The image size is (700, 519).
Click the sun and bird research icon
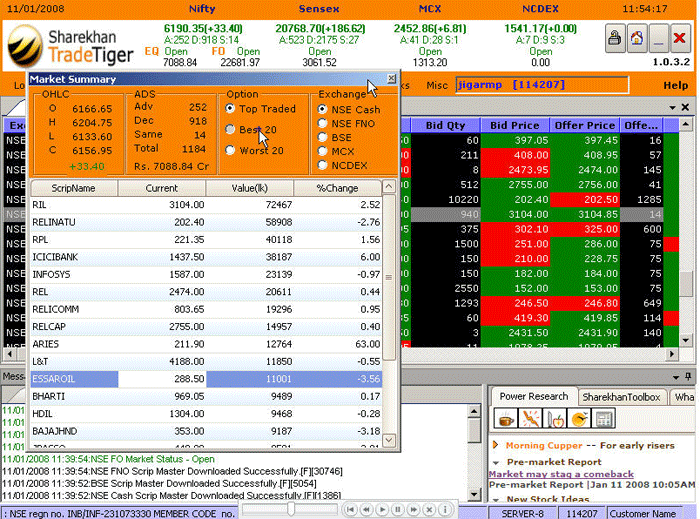click(579, 419)
